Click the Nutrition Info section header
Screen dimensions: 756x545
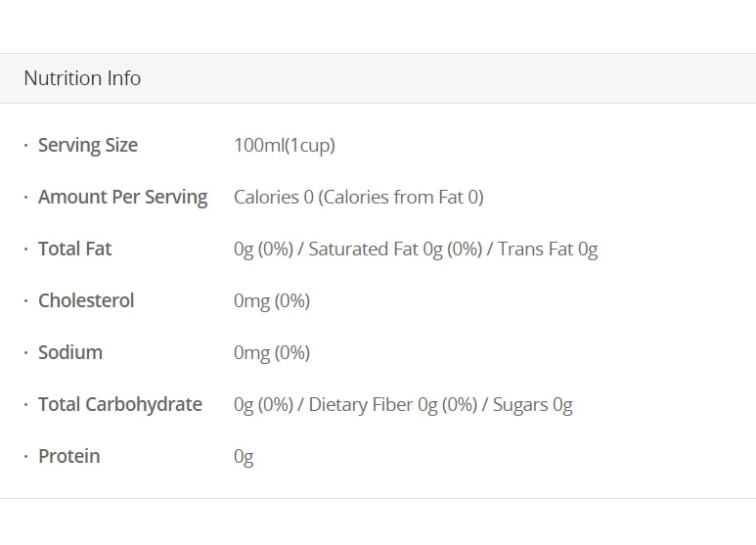tap(82, 78)
